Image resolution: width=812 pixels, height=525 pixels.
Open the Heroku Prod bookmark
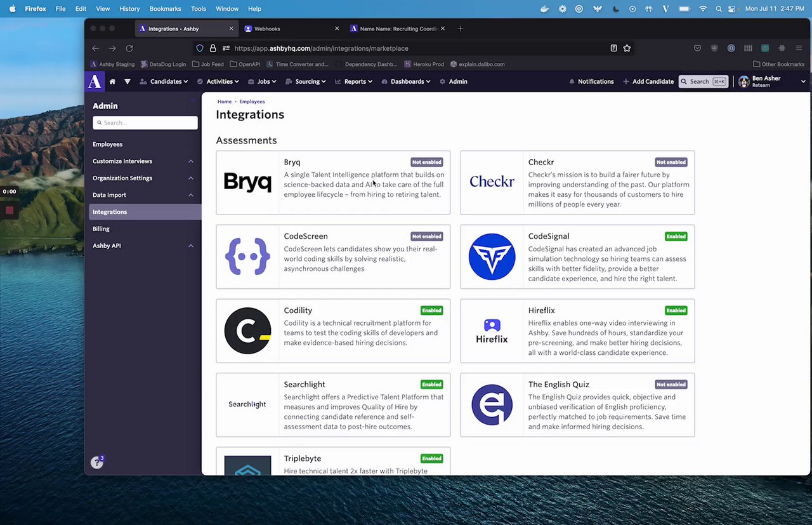click(424, 64)
